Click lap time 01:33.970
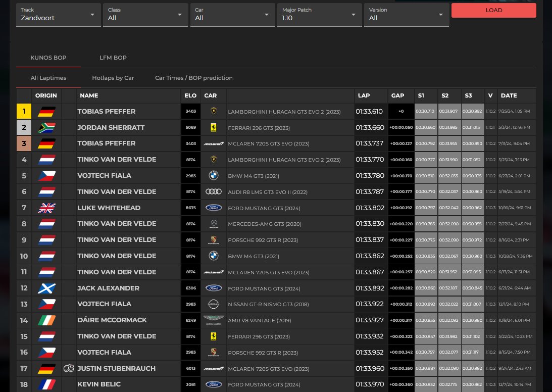This screenshot has height=392, width=552. pyautogui.click(x=370, y=384)
